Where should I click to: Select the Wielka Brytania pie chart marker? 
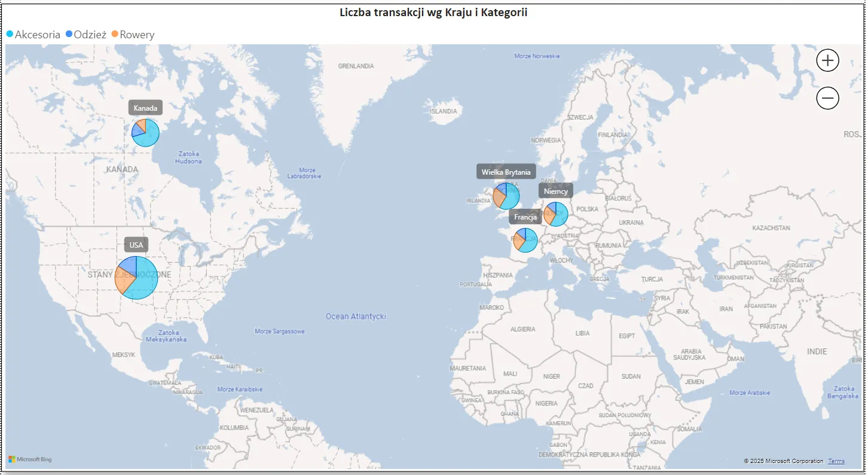point(506,196)
